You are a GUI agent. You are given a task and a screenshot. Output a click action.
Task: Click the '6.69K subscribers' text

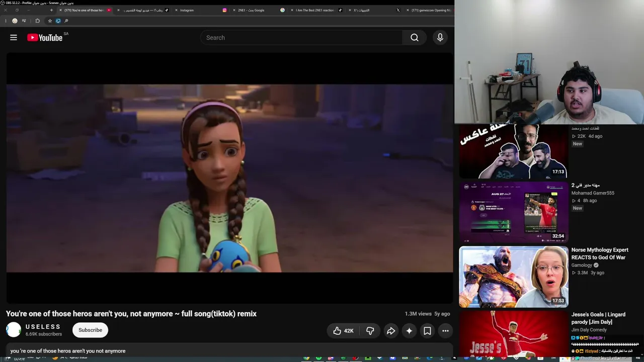[44, 334]
